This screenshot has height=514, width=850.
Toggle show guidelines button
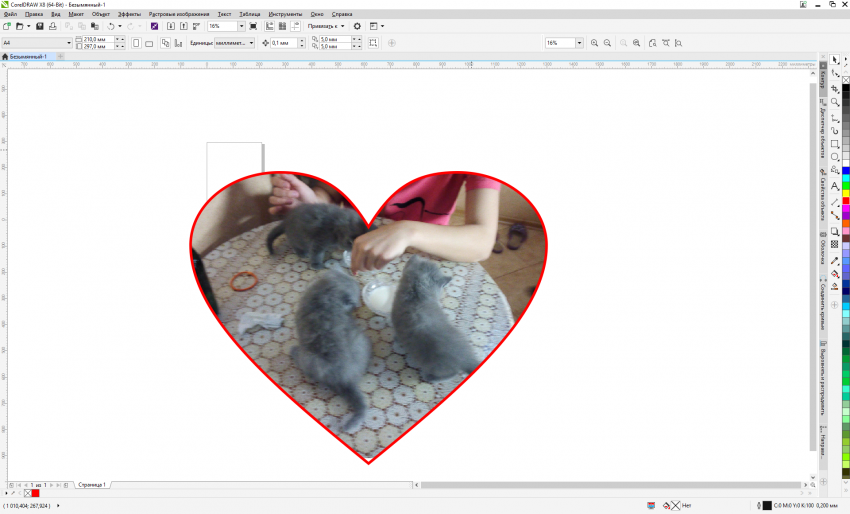(295, 26)
